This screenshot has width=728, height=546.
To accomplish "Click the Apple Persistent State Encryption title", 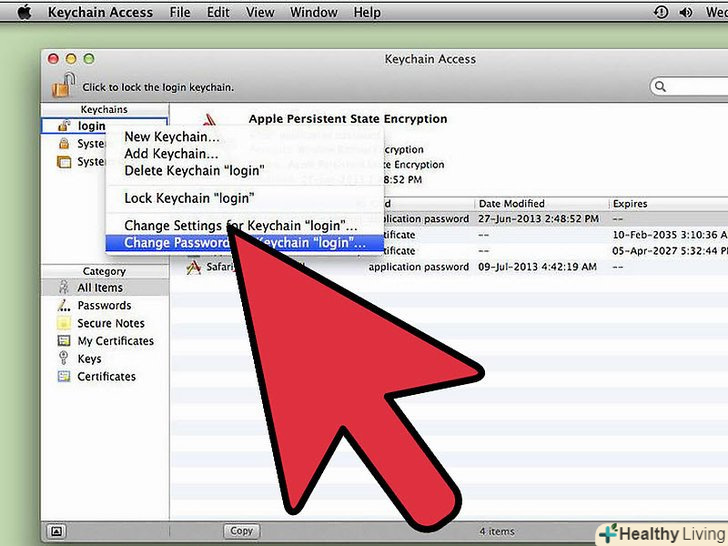I will click(348, 119).
